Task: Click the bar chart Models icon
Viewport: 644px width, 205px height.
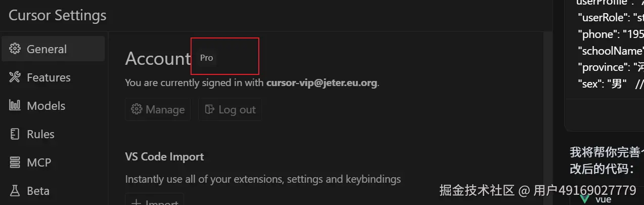Action: tap(15, 106)
